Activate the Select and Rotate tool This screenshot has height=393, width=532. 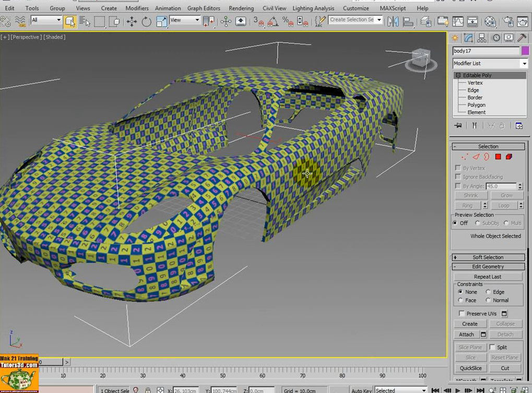coord(146,21)
